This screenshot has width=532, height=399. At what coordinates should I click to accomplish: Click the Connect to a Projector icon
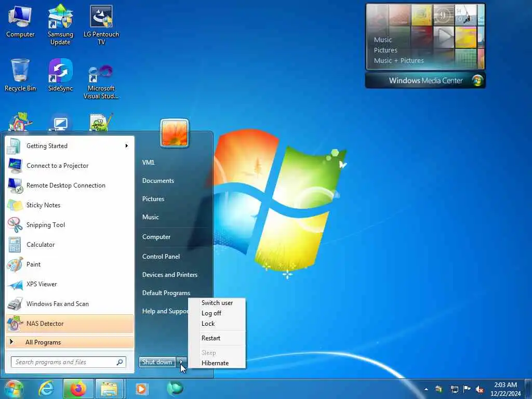(x=15, y=166)
